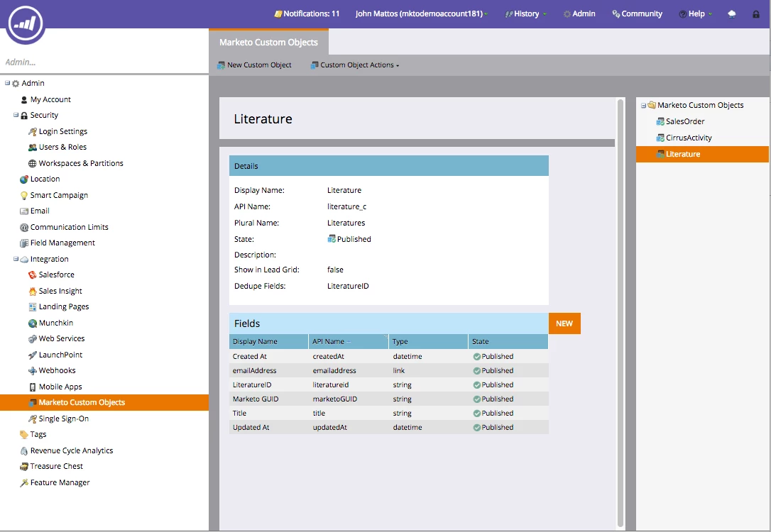Click the Title field display name
The image size is (771, 532).
(239, 414)
